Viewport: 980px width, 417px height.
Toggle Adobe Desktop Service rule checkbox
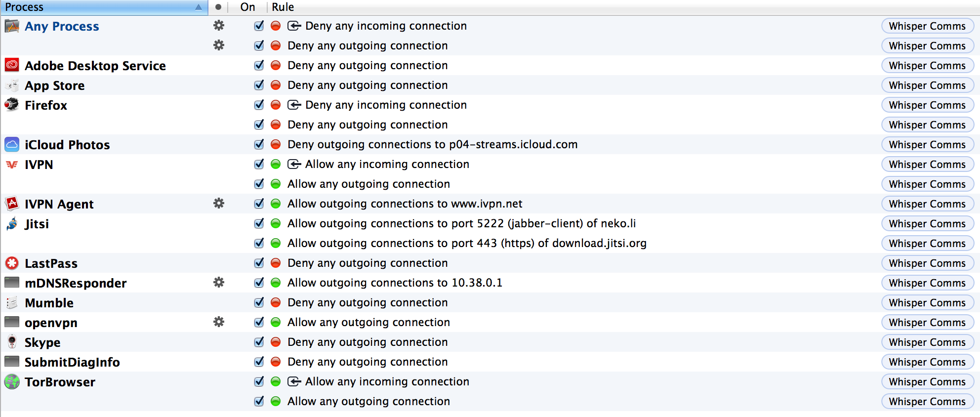(x=259, y=65)
